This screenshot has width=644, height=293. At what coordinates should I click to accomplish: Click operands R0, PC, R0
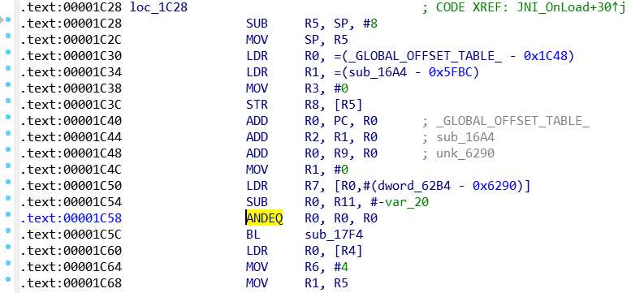click(x=341, y=121)
